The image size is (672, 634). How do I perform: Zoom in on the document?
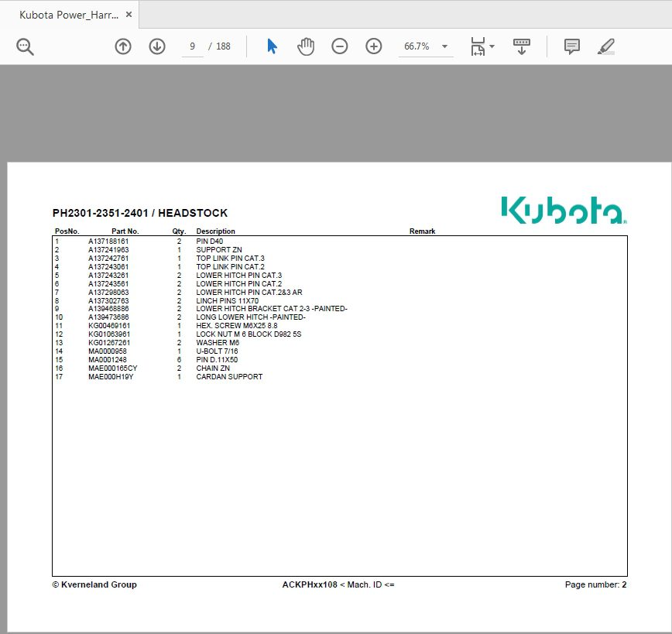[x=373, y=46]
